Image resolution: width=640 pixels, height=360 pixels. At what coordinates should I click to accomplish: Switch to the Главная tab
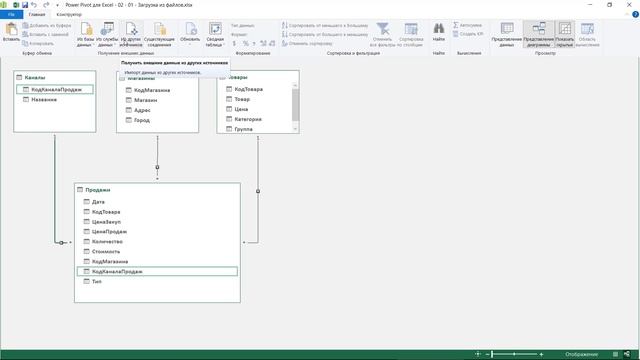37,14
